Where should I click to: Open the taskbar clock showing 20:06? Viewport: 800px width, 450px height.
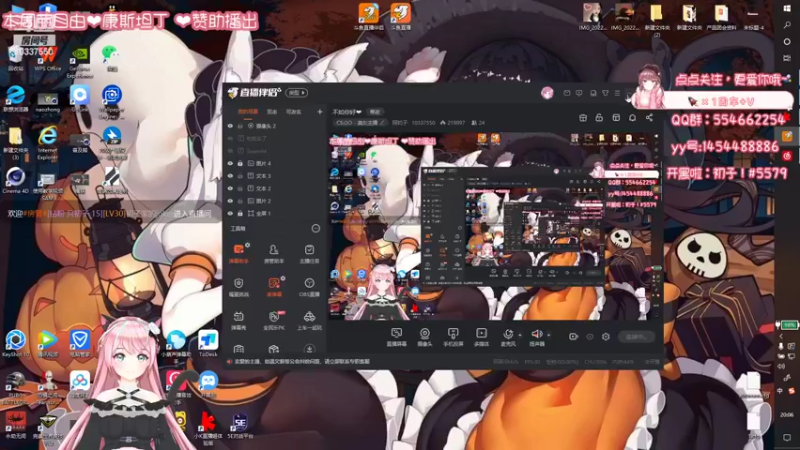(x=787, y=415)
